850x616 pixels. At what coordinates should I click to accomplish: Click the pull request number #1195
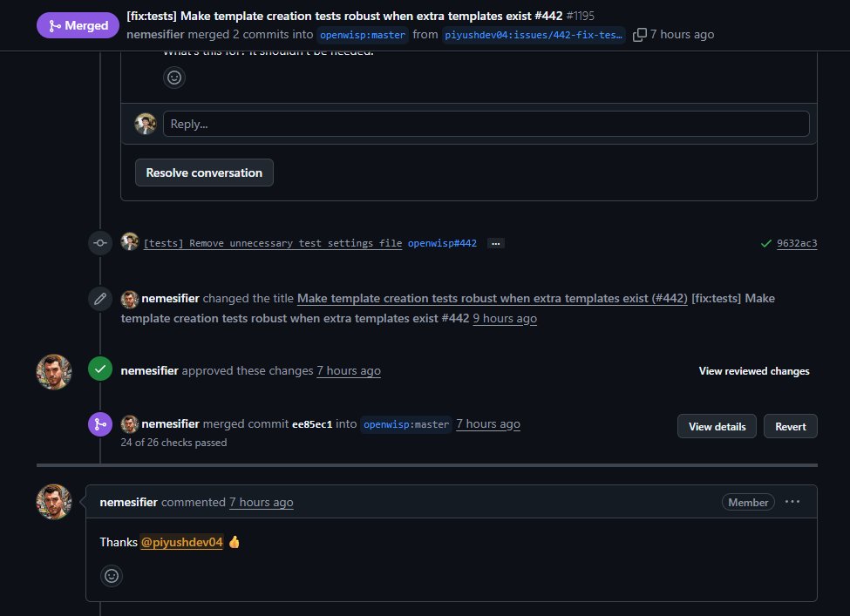click(x=580, y=16)
